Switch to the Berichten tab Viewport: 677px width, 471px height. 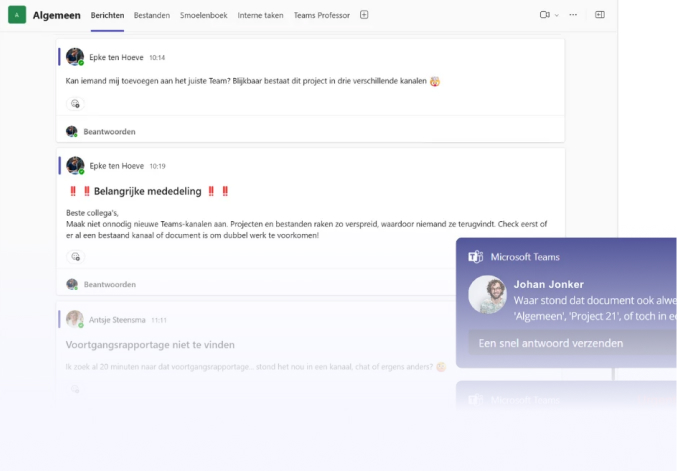[x=107, y=15]
